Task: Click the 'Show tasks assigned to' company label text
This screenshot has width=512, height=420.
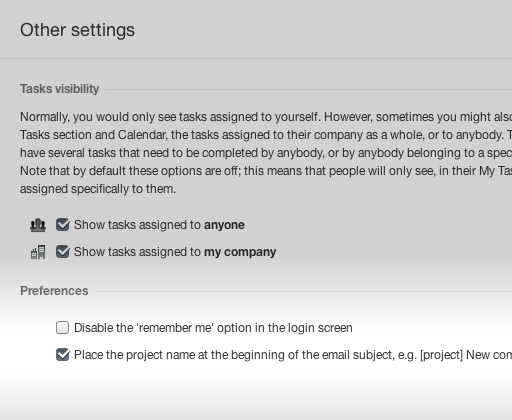Action: (175, 252)
